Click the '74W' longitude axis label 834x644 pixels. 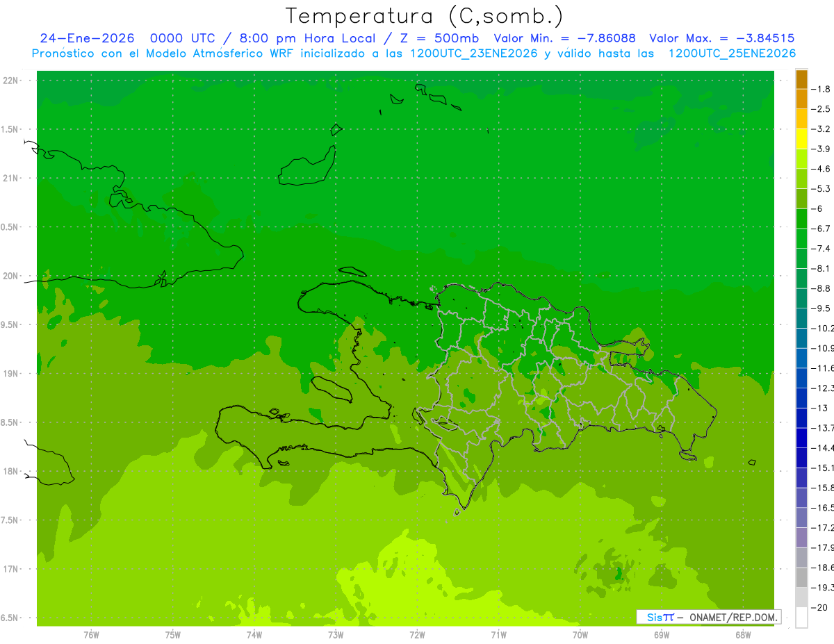click(x=254, y=635)
